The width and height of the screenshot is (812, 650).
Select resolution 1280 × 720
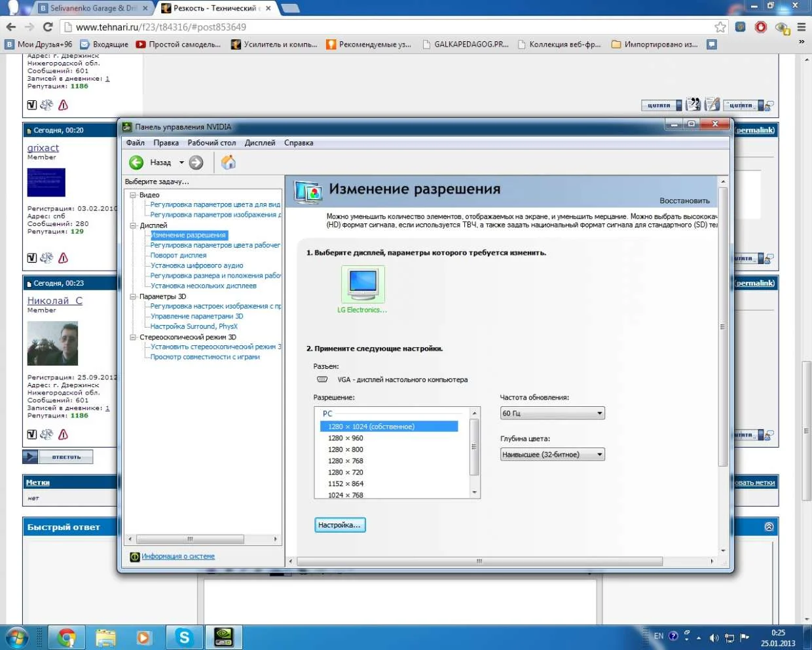point(346,472)
